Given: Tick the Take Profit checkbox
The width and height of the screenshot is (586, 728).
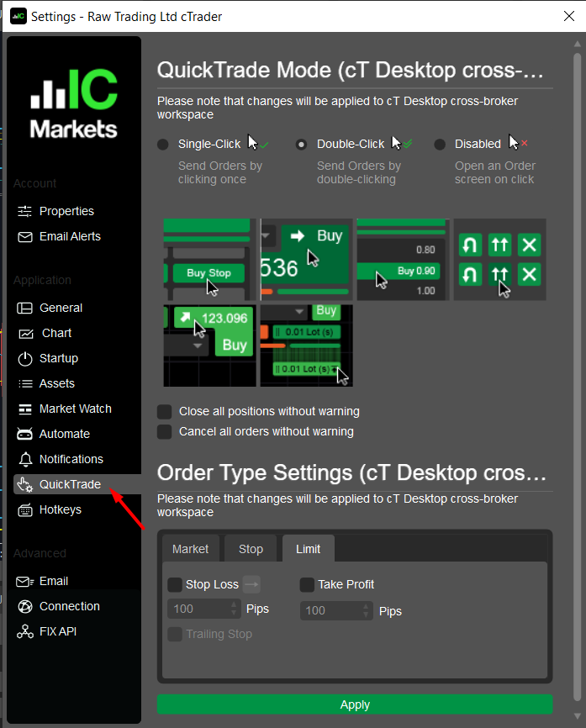Looking at the screenshot, I should click(x=307, y=584).
